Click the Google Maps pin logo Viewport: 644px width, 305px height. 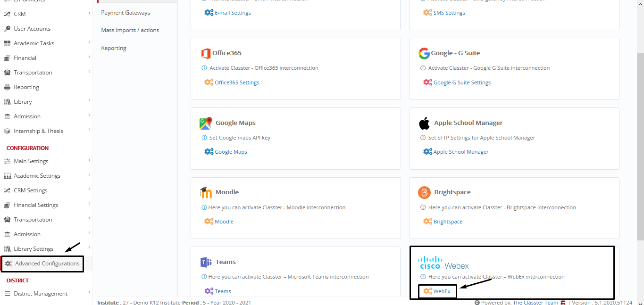pyautogui.click(x=206, y=123)
